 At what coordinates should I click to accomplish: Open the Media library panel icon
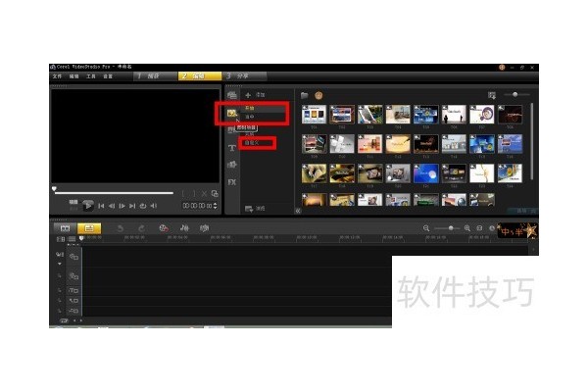(x=232, y=95)
